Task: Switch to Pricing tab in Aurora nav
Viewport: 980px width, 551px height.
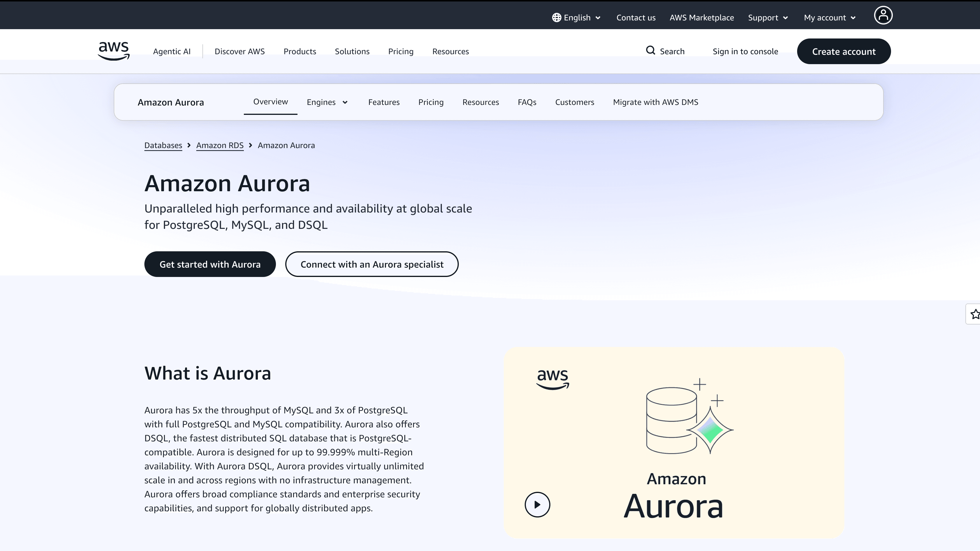Action: [x=431, y=102]
